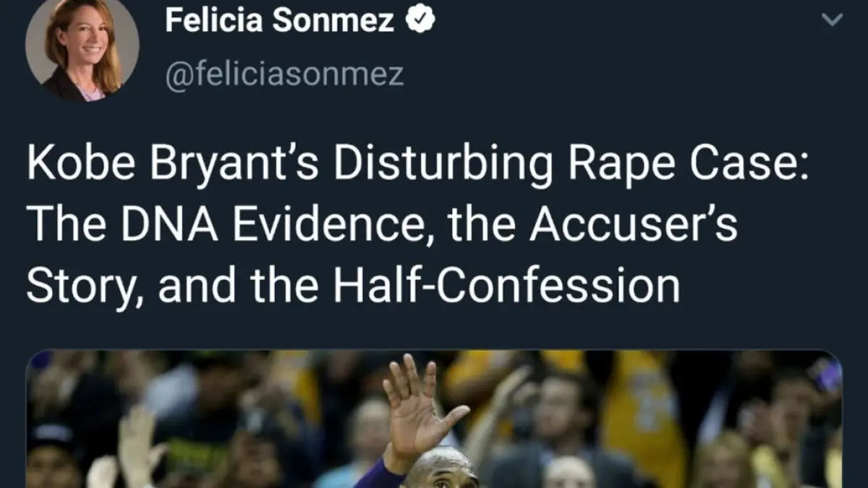868x488 pixels.
Task: Click Felicia Sonmez's profile avatar
Action: (82, 48)
